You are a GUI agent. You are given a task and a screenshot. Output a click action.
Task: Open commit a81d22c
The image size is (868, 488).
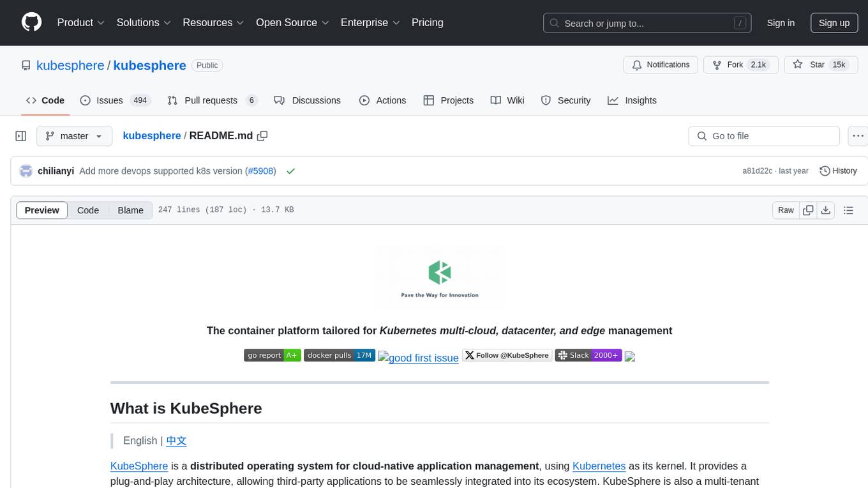(x=758, y=171)
